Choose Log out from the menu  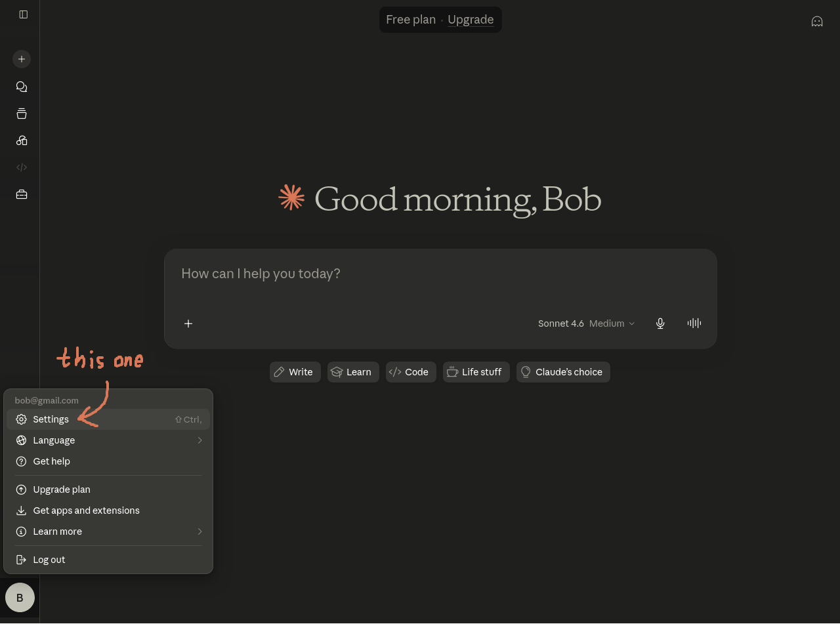[x=108, y=560]
